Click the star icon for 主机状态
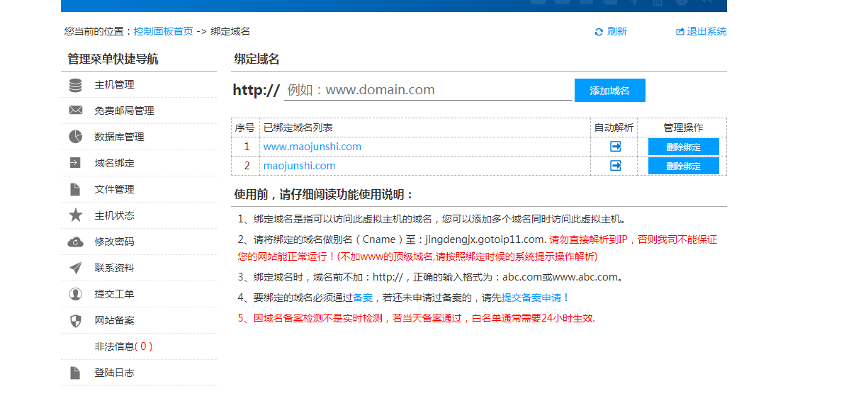 coord(75,215)
